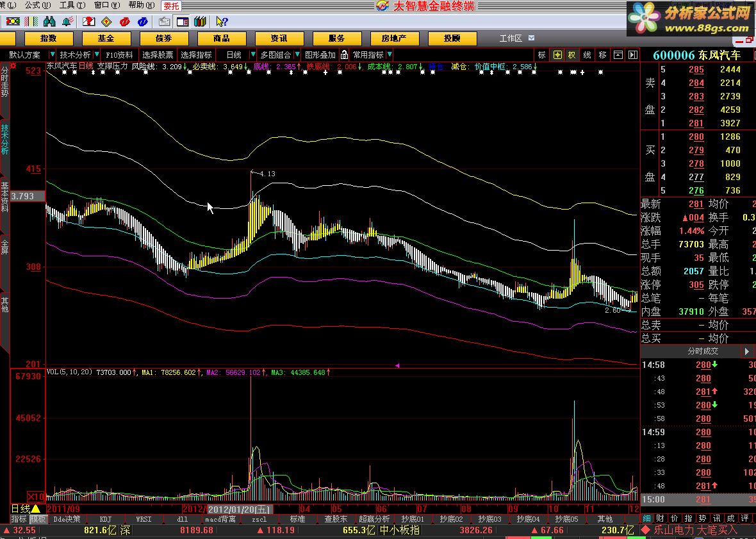Viewport: 756px width, 539px height.
Task: Click the blue info circle icon
Action: (143, 22)
